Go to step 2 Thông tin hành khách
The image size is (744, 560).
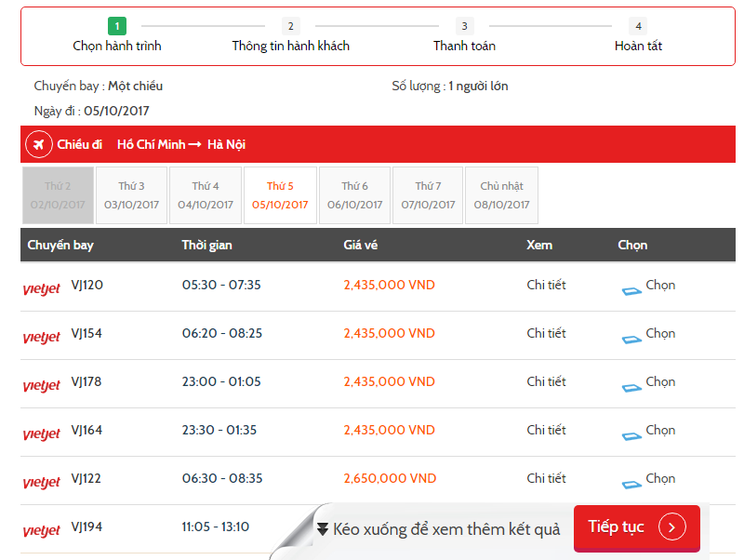(x=291, y=35)
